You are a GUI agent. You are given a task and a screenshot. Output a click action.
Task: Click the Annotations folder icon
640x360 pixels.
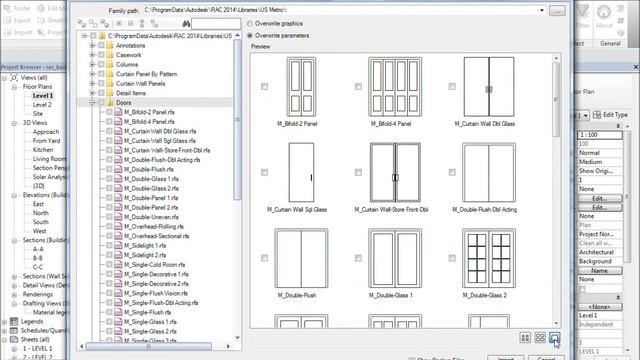(110, 45)
